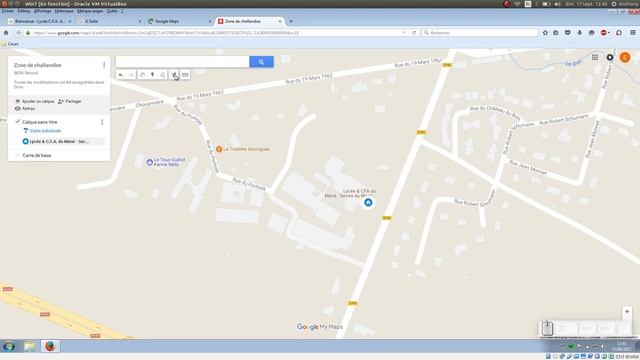The width and height of the screenshot is (640, 360).
Task: Open Ubuntu network Wi-Fi indicator
Action: pos(517,4)
